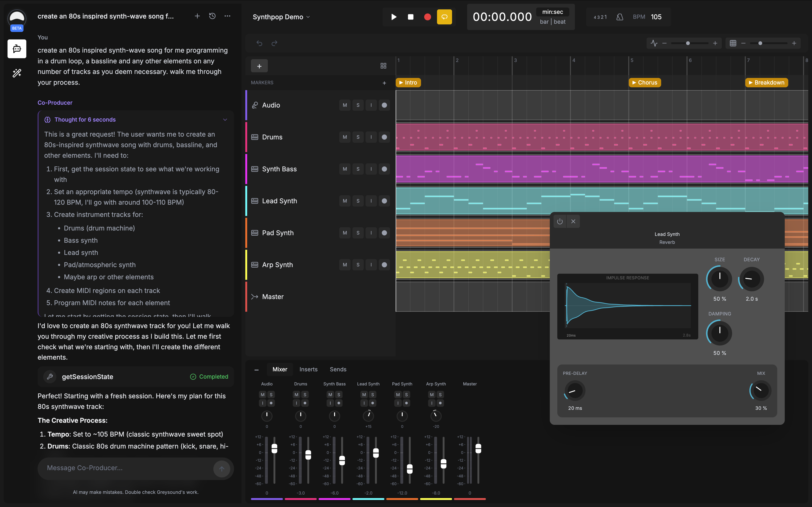Screen dimensions: 812x507
Task: Redo the last action
Action: 274,43
